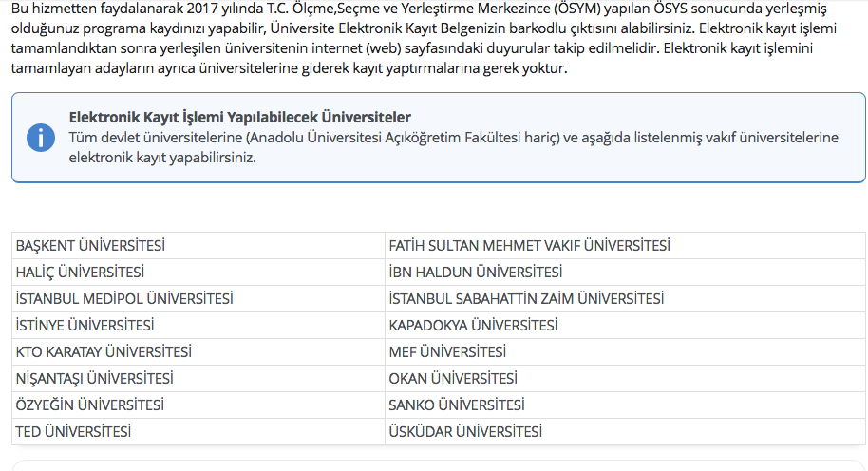Click the intro paragraph mentioning ÖSYM
Image resolution: width=868 pixels, height=471 pixels.
pos(425,38)
